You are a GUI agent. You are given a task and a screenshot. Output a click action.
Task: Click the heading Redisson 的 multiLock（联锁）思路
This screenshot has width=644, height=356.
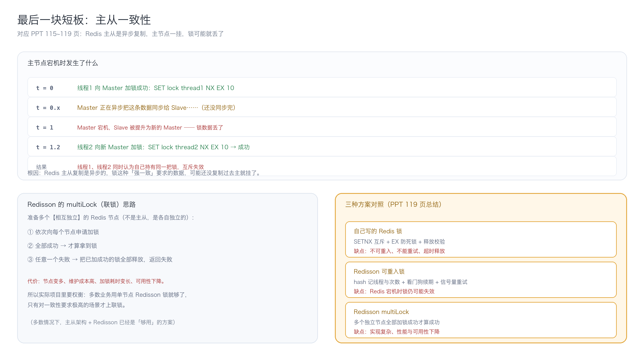tap(82, 204)
